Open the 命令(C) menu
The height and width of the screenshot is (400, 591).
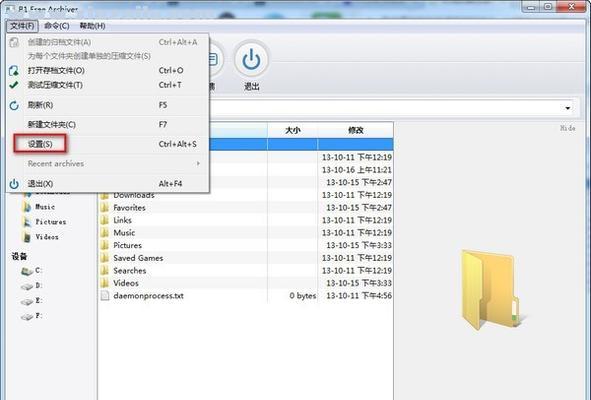pyautogui.click(x=57, y=26)
